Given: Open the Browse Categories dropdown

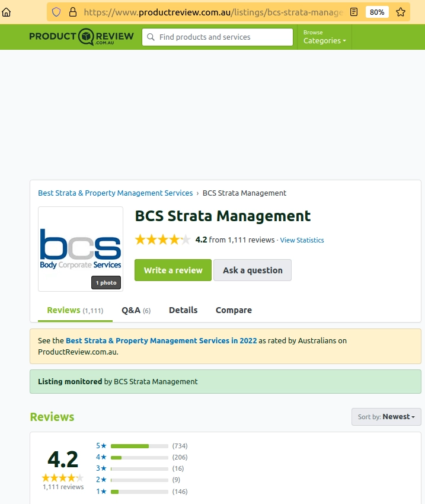Looking at the screenshot, I should click(324, 37).
